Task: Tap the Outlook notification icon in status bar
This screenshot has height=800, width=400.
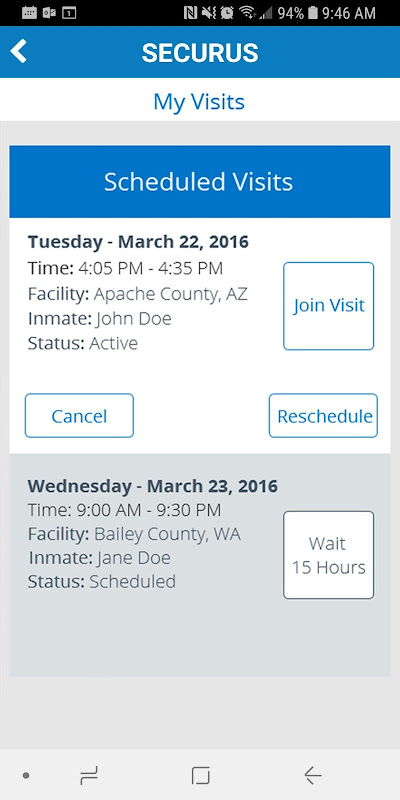Action: (x=49, y=13)
